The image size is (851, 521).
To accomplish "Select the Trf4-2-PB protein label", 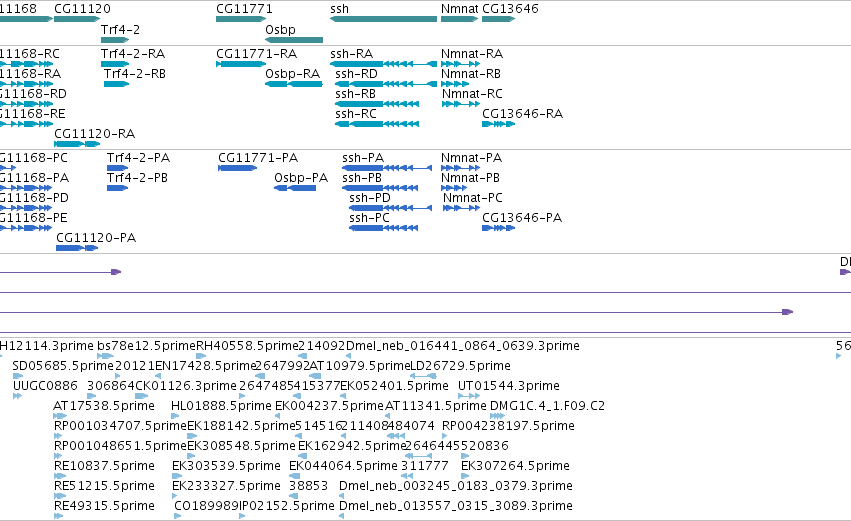I will tap(137, 178).
